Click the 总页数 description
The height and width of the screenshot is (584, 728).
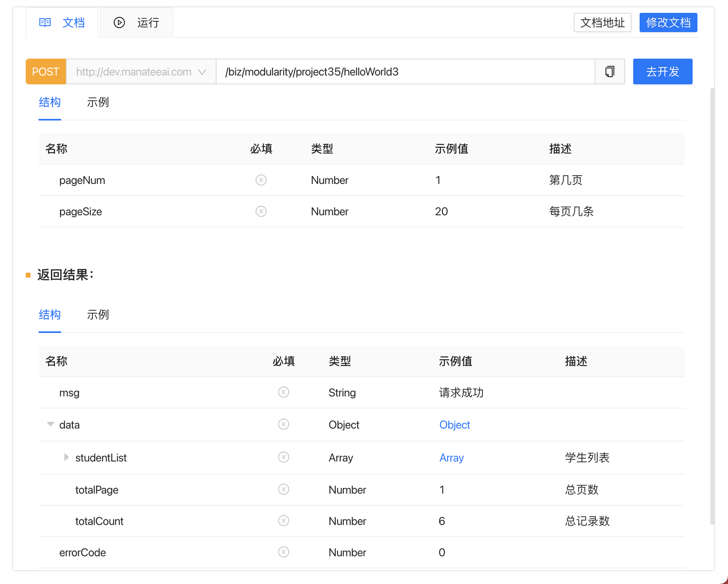coord(582,490)
